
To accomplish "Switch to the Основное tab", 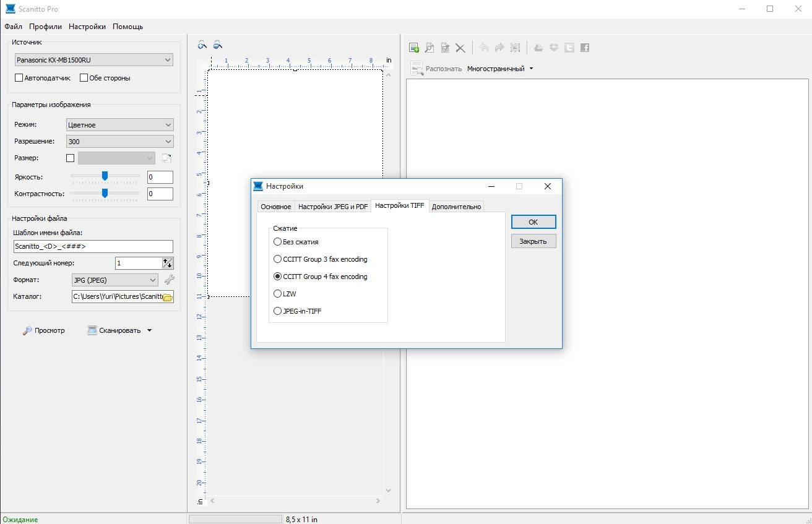I will pos(276,207).
